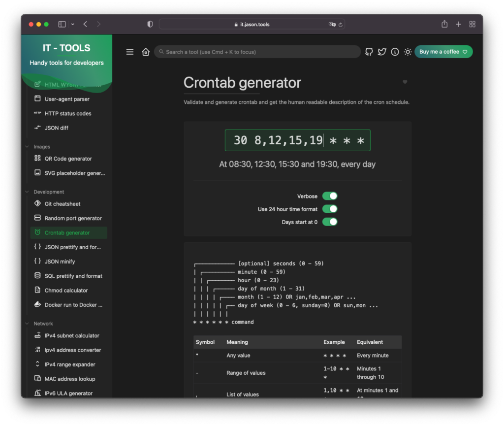Click IT - TOOLS logo title
This screenshot has height=426, width=504.
[66, 48]
